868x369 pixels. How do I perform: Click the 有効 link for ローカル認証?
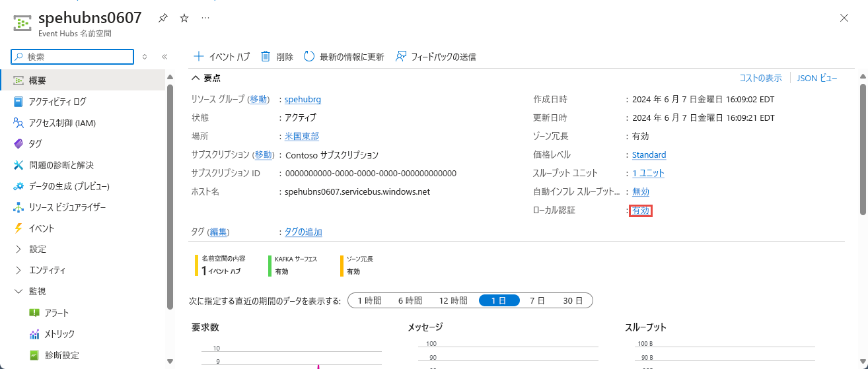click(641, 211)
